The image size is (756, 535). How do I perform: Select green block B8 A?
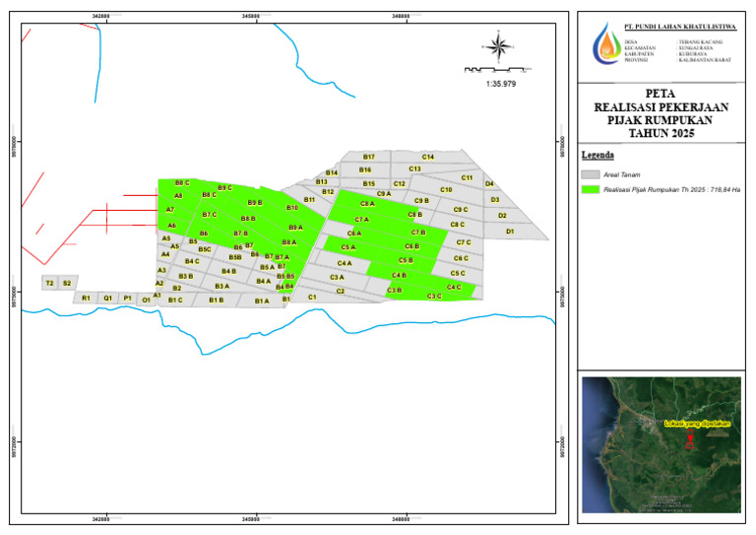coord(288,242)
